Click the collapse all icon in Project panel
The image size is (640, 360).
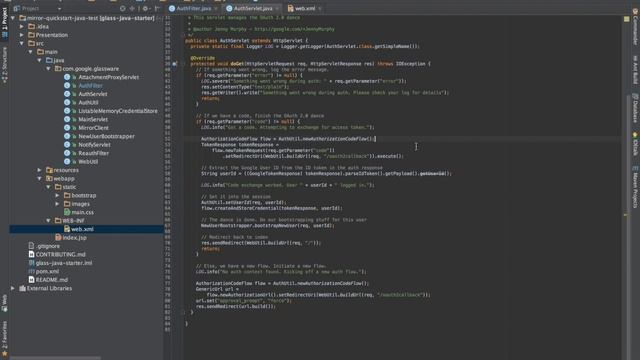click(132, 8)
